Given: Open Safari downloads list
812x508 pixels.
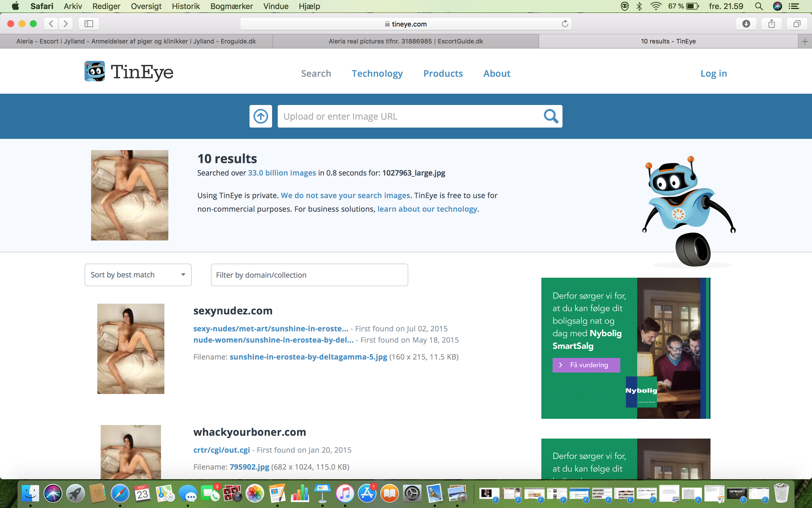Looking at the screenshot, I should (746, 23).
